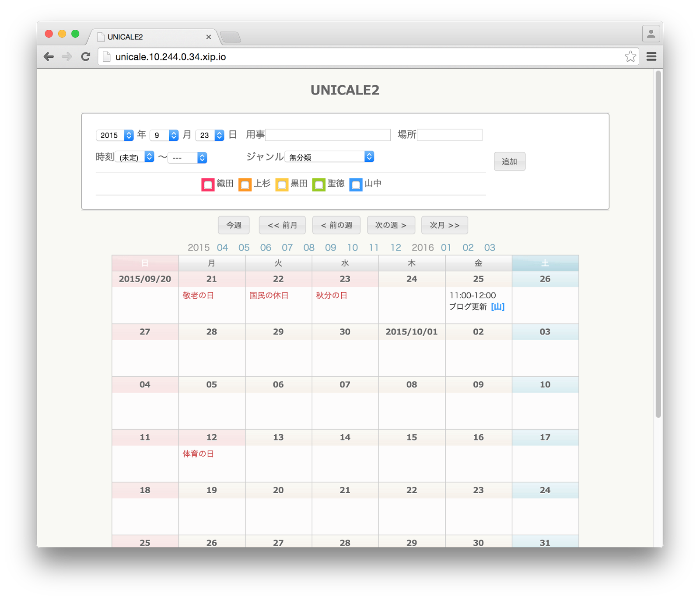Image resolution: width=700 pixels, height=600 pixels.
Task: Click the [山] tag on event
Action: point(498,307)
